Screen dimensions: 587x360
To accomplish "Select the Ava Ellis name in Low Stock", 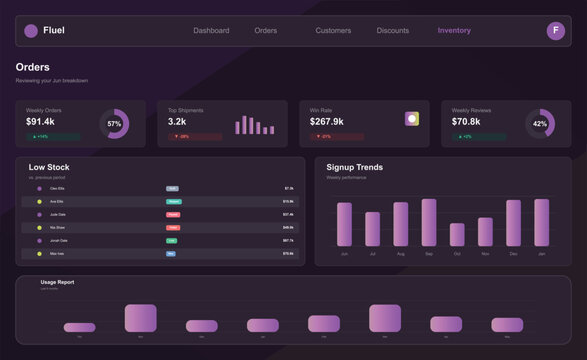I will pyautogui.click(x=57, y=202).
